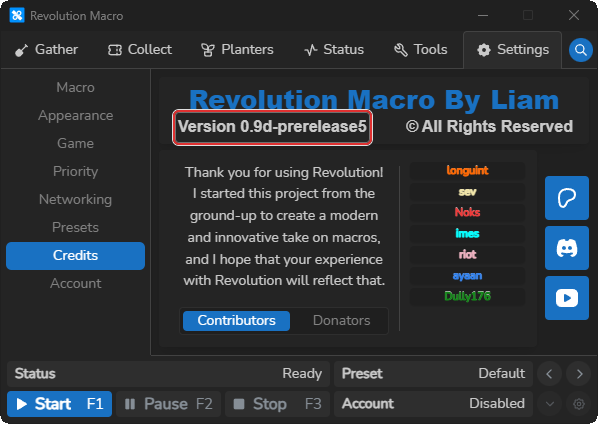Open Game settings section

(76, 143)
